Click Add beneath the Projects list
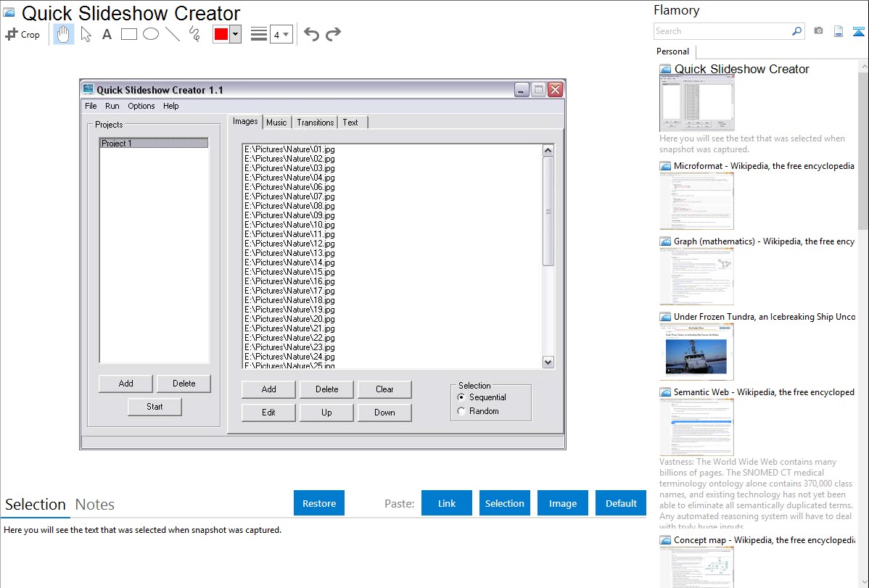The width and height of the screenshot is (869, 588). click(125, 384)
